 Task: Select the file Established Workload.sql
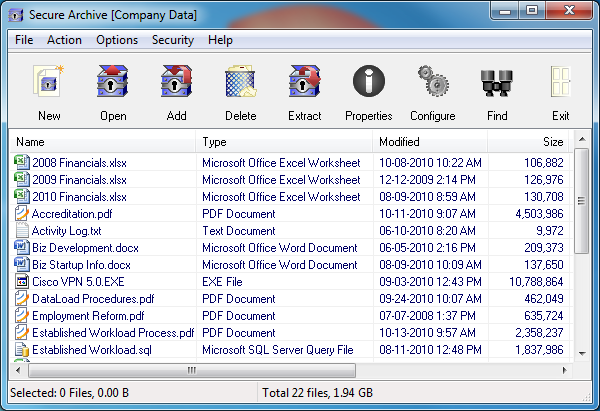pos(92,350)
